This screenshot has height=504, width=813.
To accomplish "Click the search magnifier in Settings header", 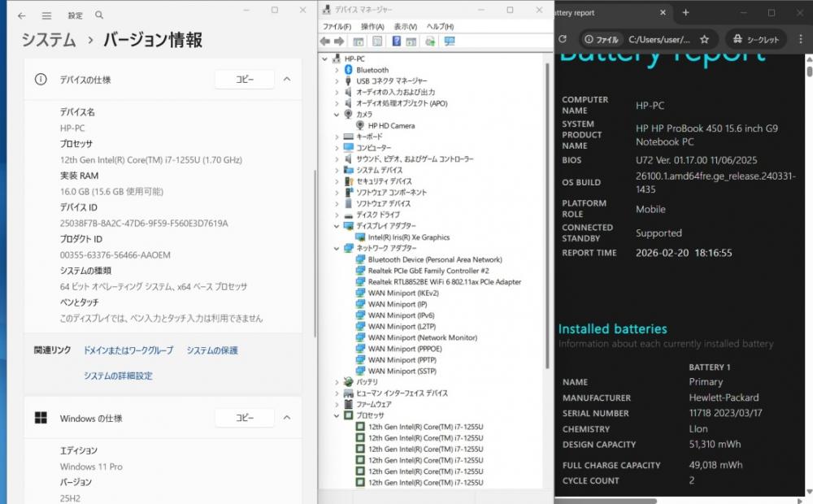I will point(99,15).
